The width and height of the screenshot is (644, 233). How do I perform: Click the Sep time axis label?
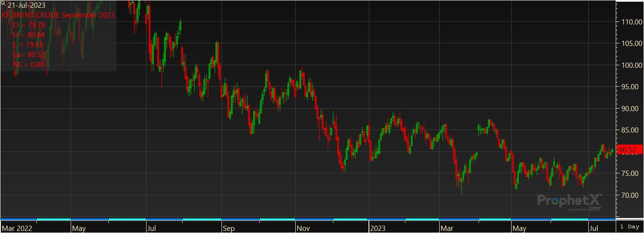[228, 228]
